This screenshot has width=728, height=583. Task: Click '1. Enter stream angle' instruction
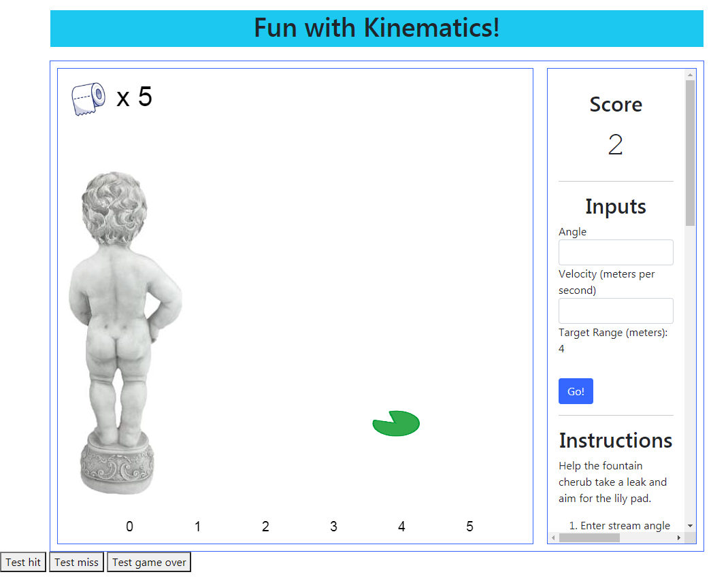pos(619,525)
